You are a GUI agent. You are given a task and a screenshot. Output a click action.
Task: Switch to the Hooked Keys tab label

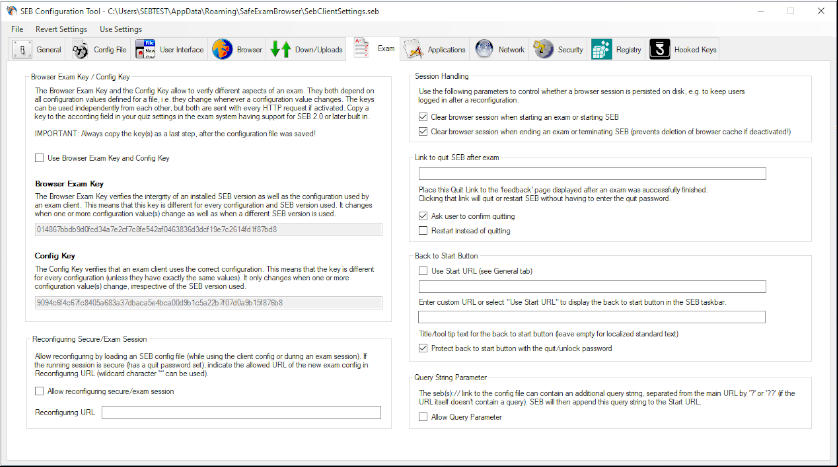[695, 50]
